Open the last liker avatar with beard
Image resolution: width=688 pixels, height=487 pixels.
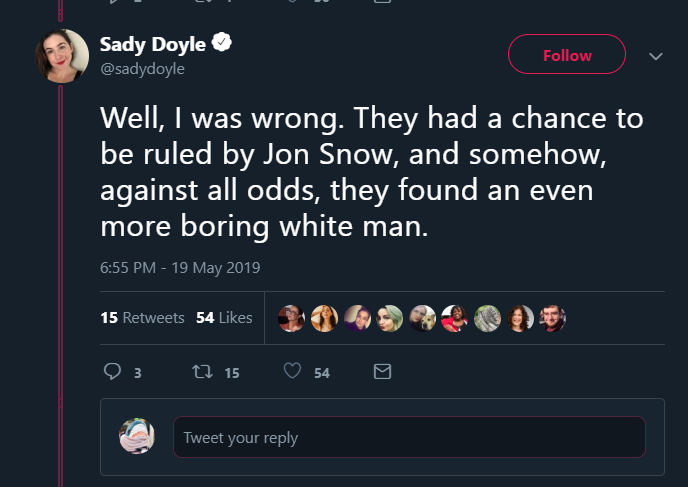tap(552, 319)
